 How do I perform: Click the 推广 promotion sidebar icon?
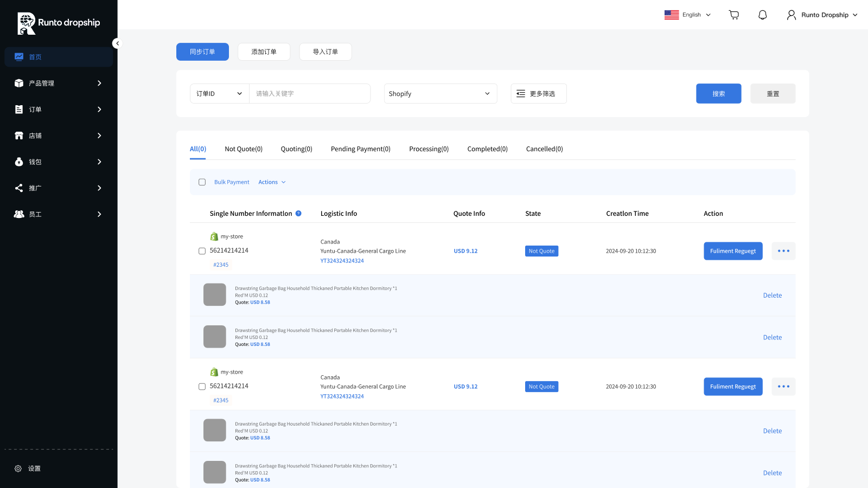(20, 188)
